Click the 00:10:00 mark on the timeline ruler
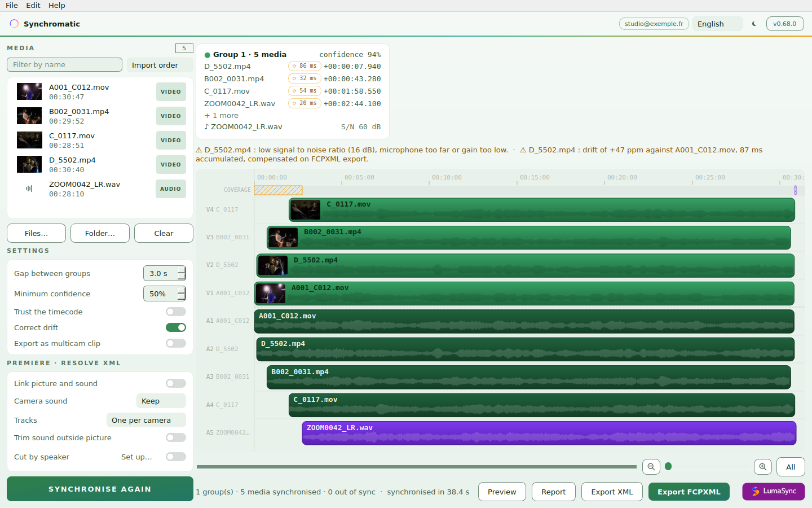This screenshot has width=812, height=508. [447, 177]
